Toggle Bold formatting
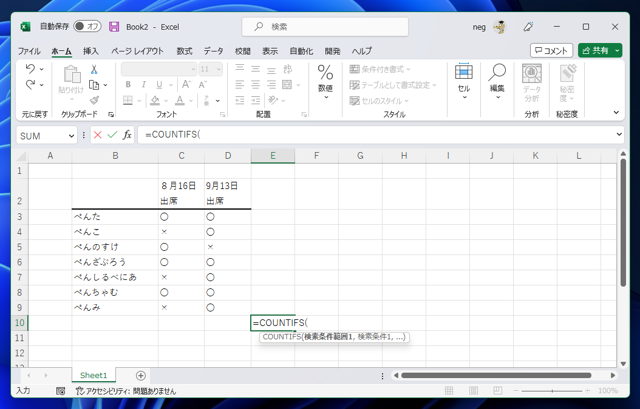640x409 pixels. (128, 84)
